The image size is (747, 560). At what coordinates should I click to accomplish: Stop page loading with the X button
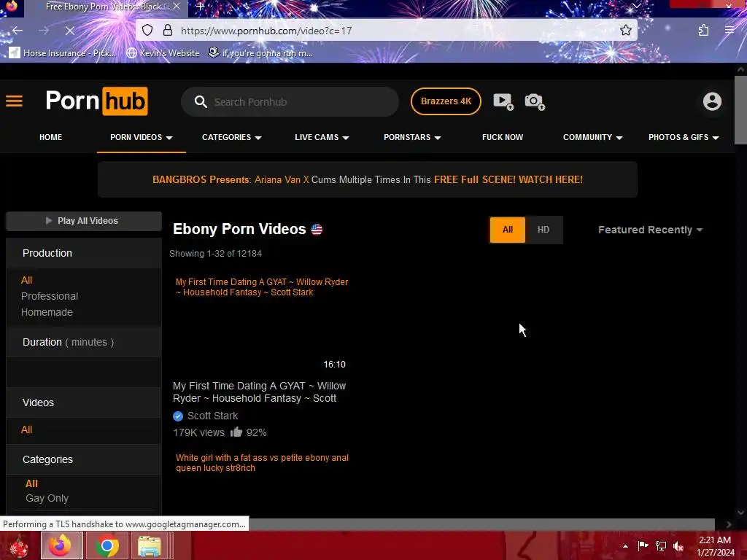click(x=69, y=31)
